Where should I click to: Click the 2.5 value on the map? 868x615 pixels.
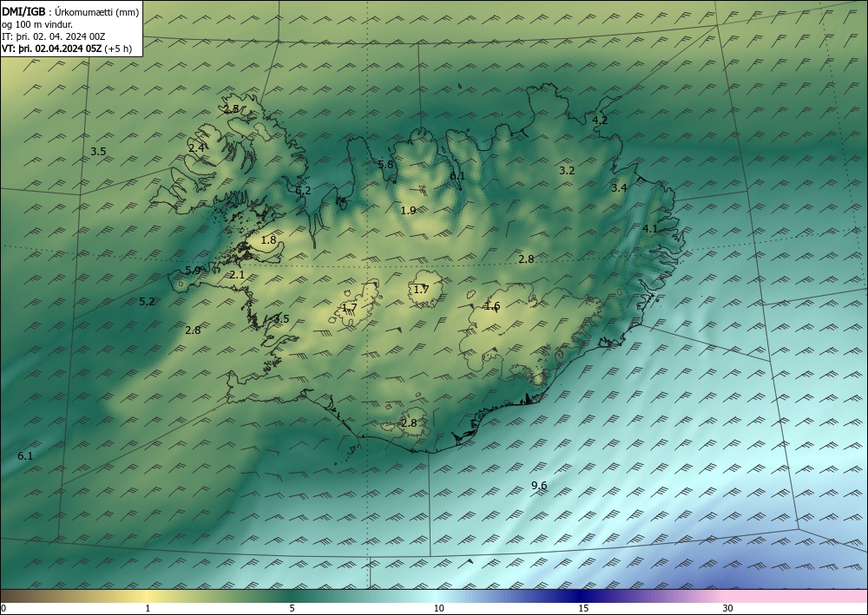tap(232, 109)
